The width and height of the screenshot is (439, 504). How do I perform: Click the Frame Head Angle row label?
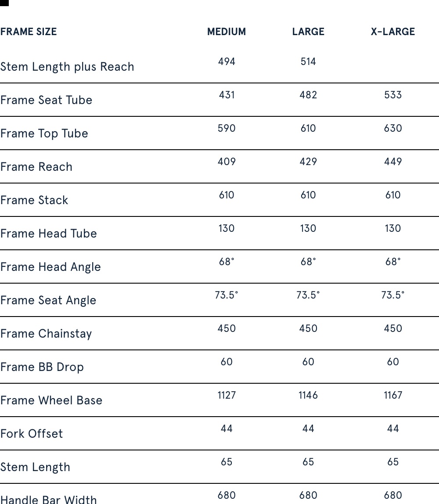tap(50, 267)
